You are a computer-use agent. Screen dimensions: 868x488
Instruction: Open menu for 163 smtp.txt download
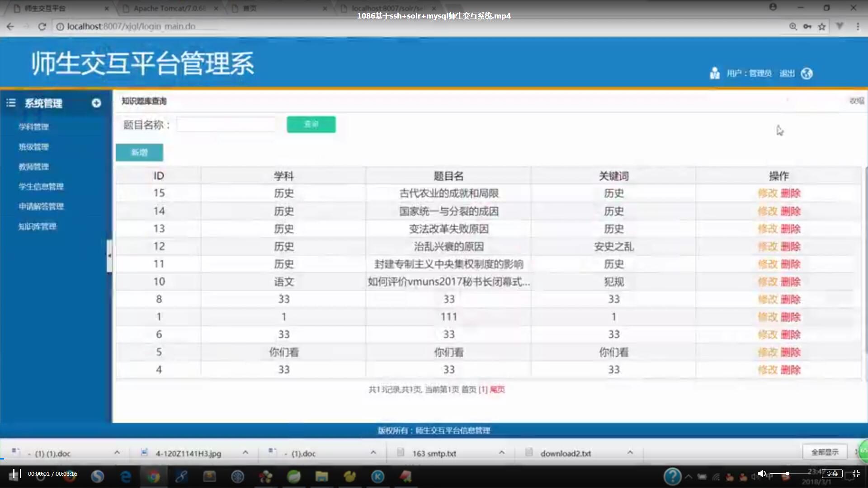point(502,453)
